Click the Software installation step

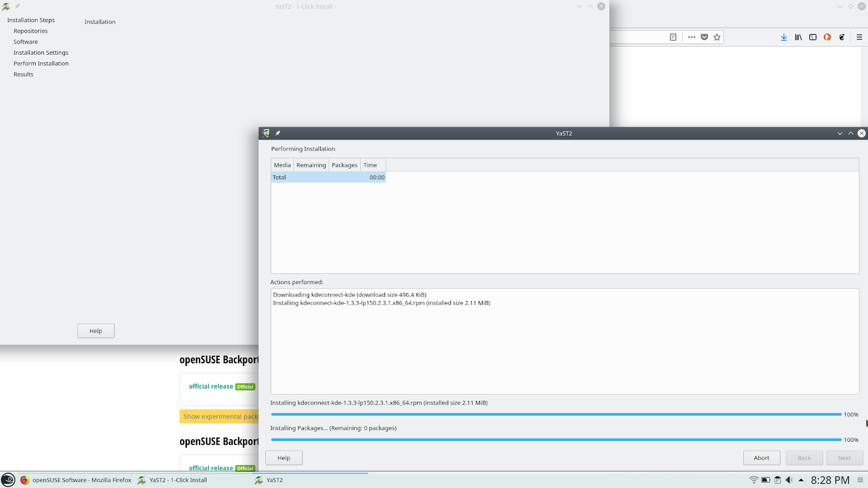click(x=25, y=42)
